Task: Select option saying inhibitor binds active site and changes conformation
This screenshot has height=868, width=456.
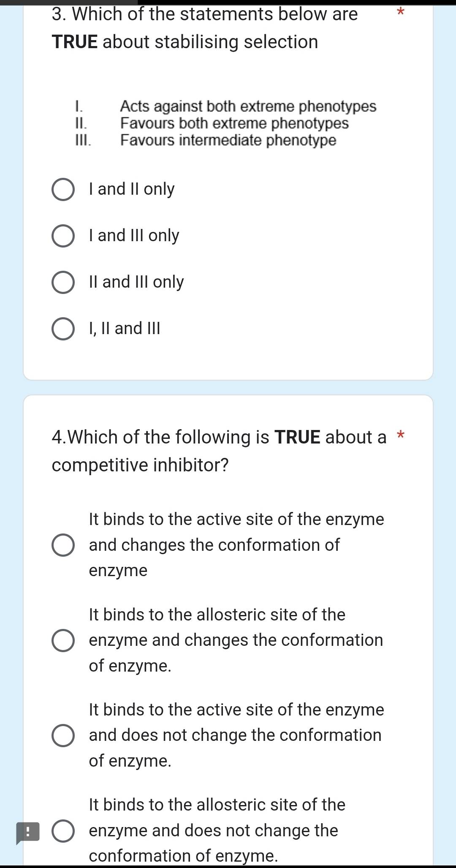Action: click(x=63, y=545)
